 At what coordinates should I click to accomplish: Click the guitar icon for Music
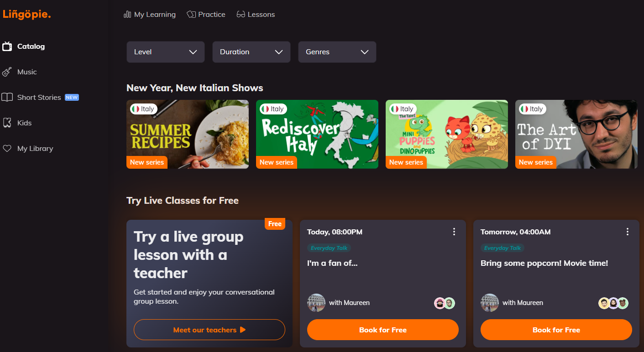pyautogui.click(x=7, y=72)
